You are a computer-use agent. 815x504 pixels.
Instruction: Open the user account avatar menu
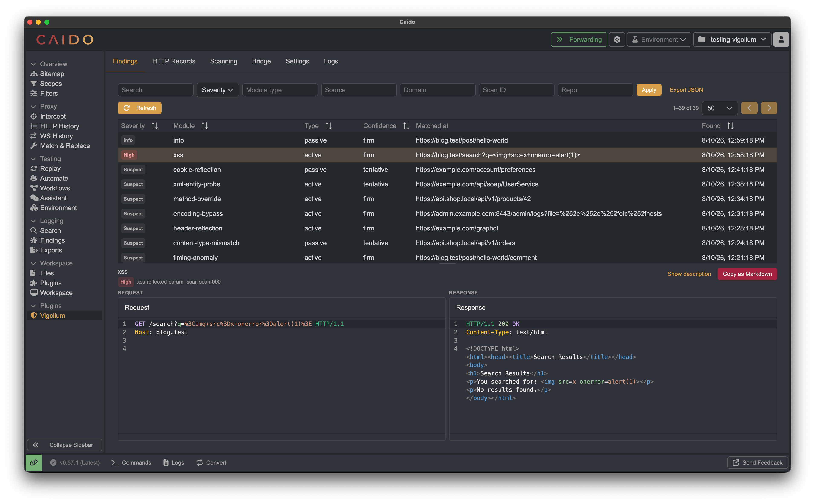click(x=781, y=39)
